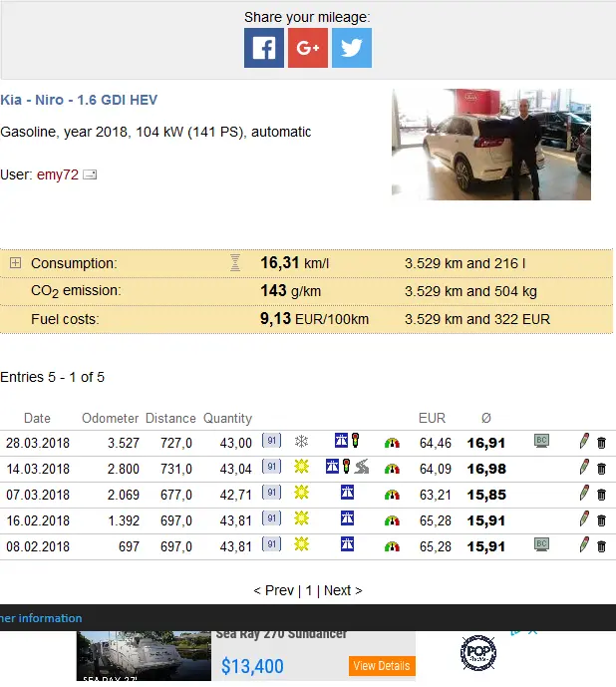Image resolution: width=616 pixels, height=687 pixels.
Task: Click consumption value 15,85 in table
Action: coord(486,495)
